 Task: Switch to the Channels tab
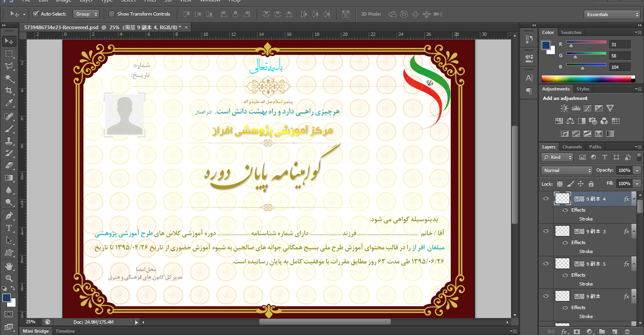[572, 147]
